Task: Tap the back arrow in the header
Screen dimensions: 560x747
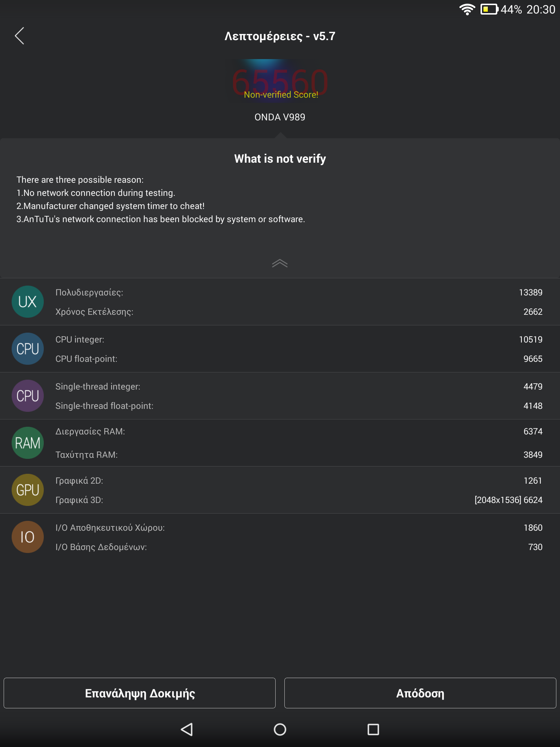Action: pyautogui.click(x=19, y=36)
